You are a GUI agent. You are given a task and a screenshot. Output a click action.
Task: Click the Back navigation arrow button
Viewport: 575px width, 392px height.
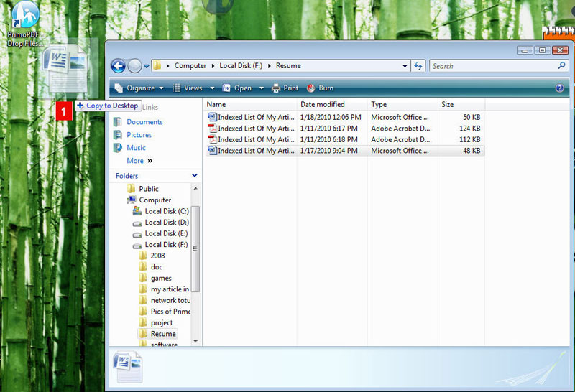[118, 66]
